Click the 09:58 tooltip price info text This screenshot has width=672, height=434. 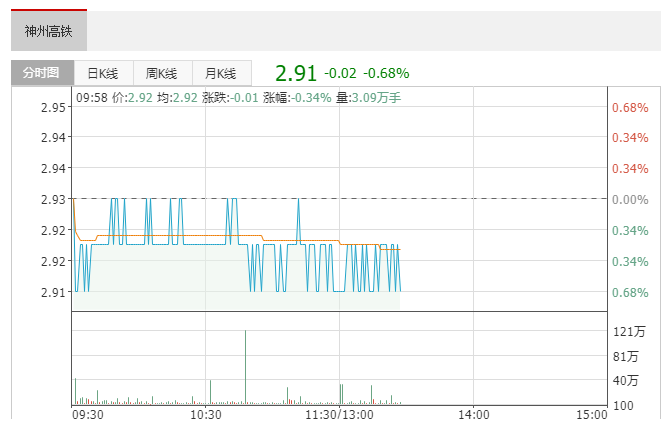(239, 98)
